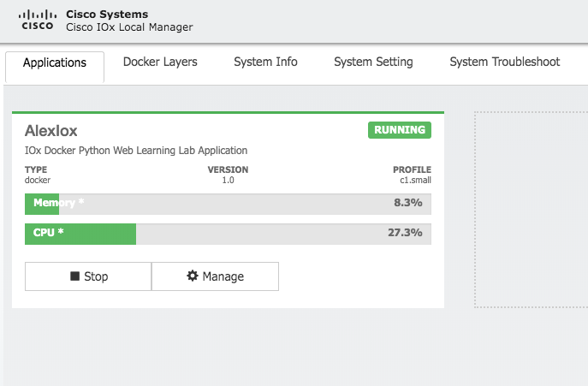Click the TYPE column label
The height and width of the screenshot is (386, 588).
[x=36, y=169]
